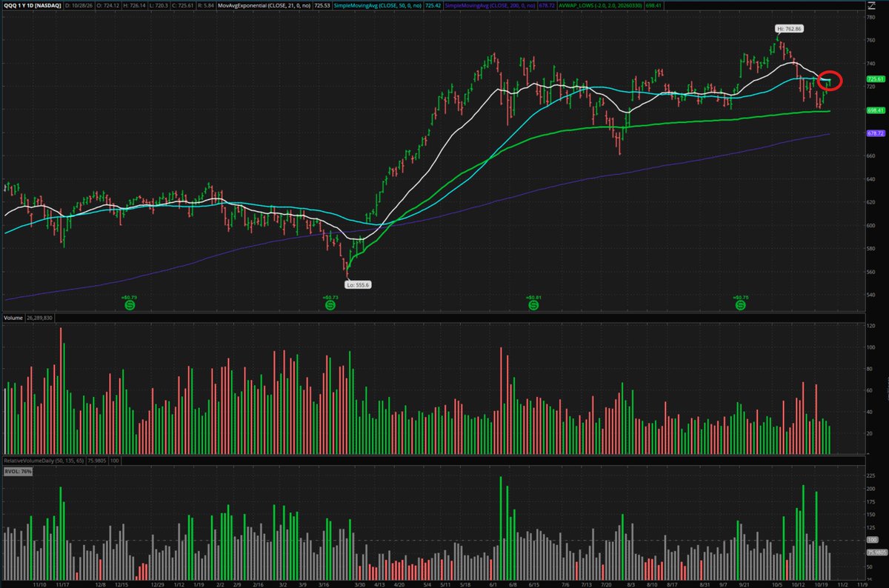Click the 6/15 date on time axis
Image resolution: width=889 pixels, height=588 pixels.
[533, 584]
